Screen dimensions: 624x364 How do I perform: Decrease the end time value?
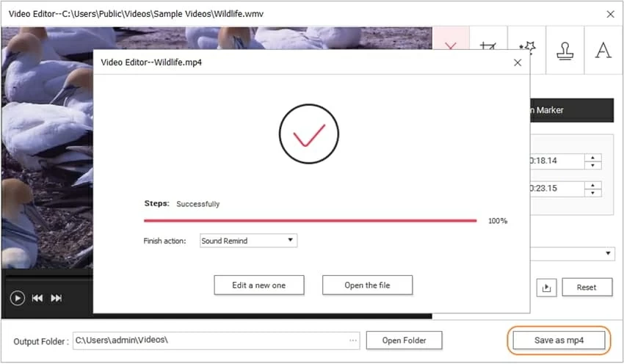[593, 192]
